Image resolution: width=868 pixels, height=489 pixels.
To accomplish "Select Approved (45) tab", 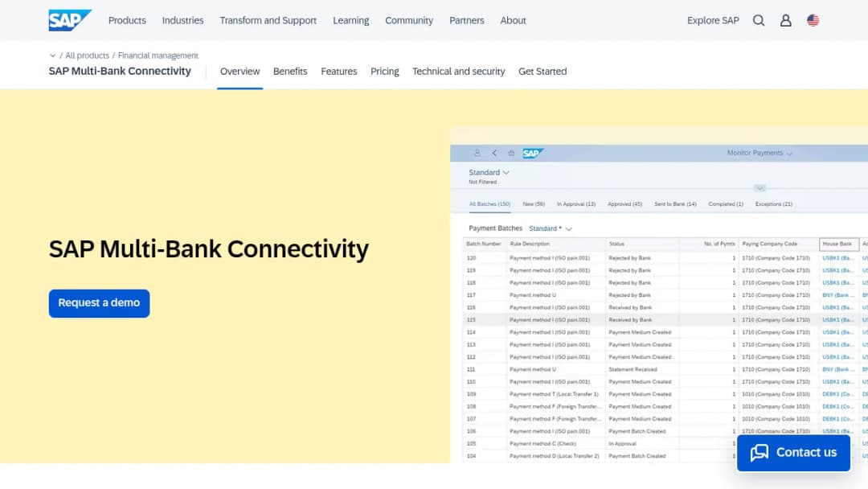I will click(x=625, y=203).
